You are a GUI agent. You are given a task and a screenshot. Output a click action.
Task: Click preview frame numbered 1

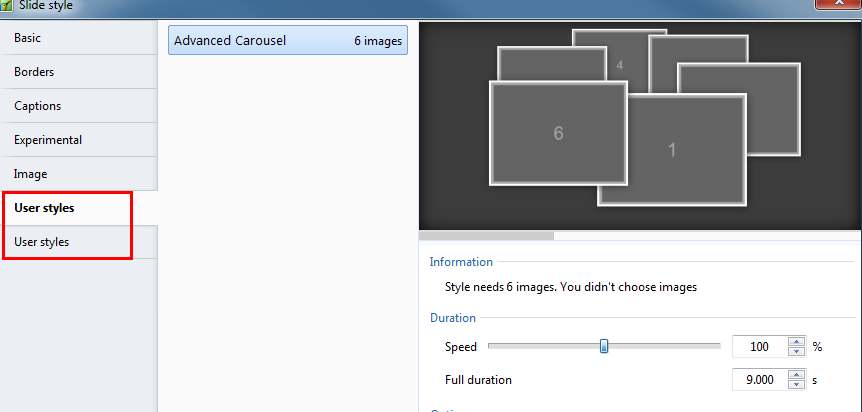672,150
